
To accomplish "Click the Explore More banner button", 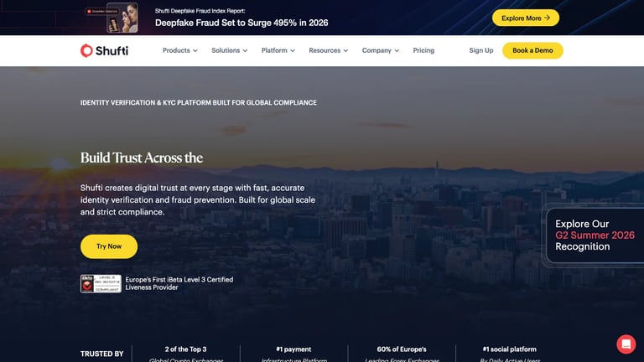I will point(525,18).
